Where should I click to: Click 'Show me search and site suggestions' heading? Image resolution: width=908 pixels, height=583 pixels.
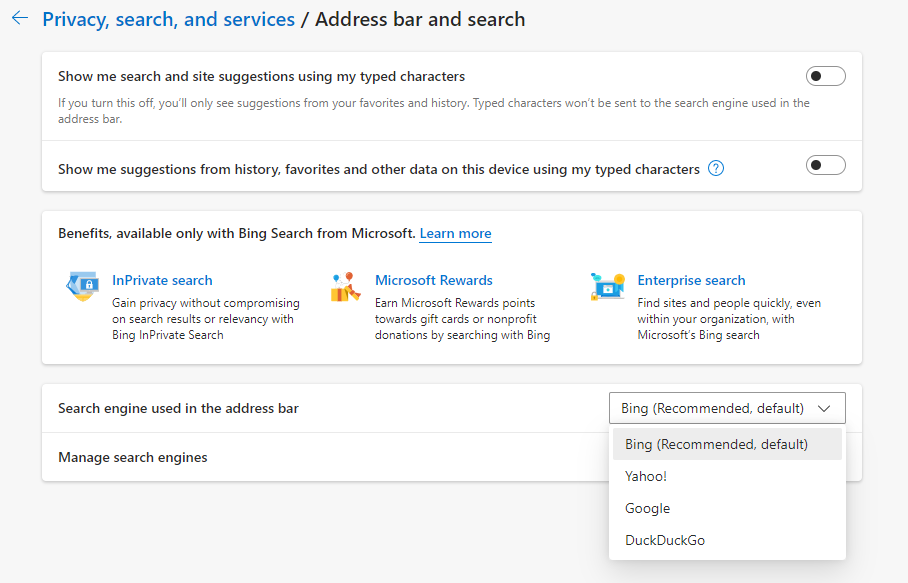point(261,76)
